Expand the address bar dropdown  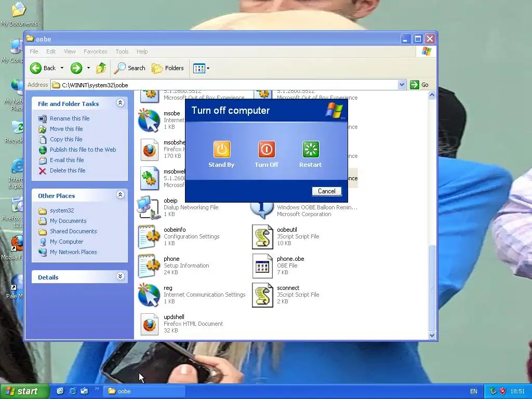[x=402, y=85]
